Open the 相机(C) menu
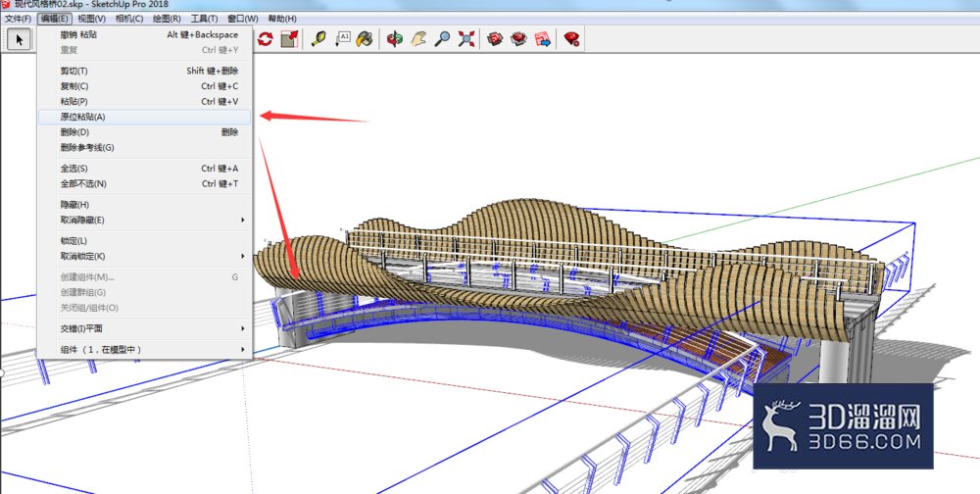 pos(128,19)
